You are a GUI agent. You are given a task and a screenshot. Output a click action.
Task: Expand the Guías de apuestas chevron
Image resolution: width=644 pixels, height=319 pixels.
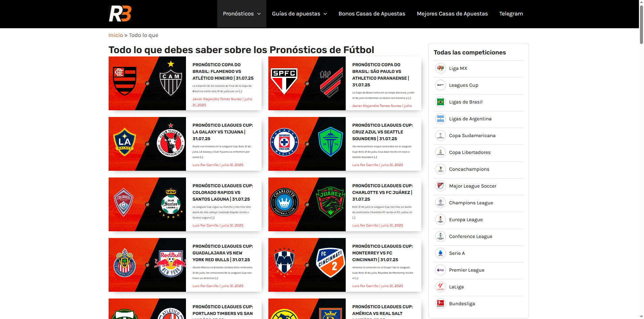pyautogui.click(x=325, y=14)
